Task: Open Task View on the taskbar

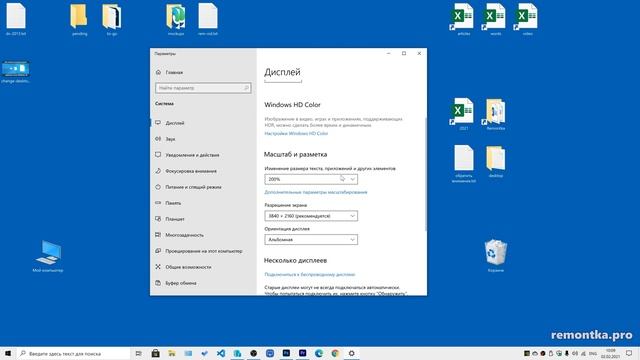Action: point(139,353)
